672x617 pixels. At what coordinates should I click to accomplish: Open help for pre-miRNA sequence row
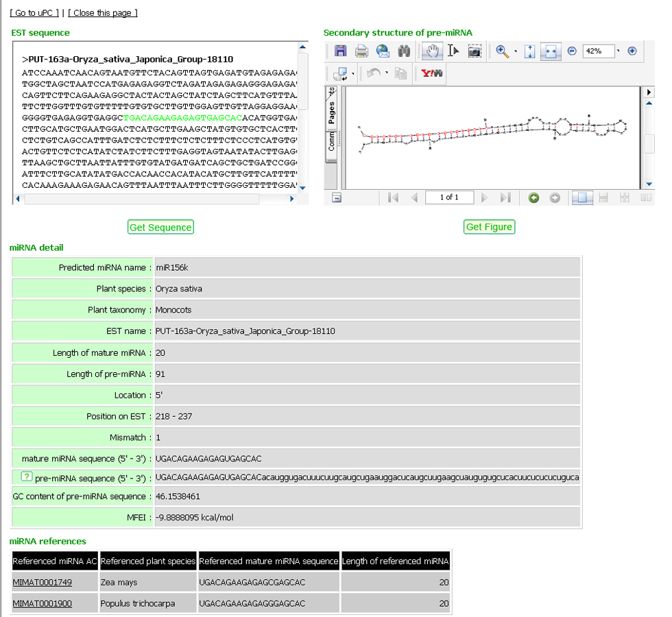[27, 476]
